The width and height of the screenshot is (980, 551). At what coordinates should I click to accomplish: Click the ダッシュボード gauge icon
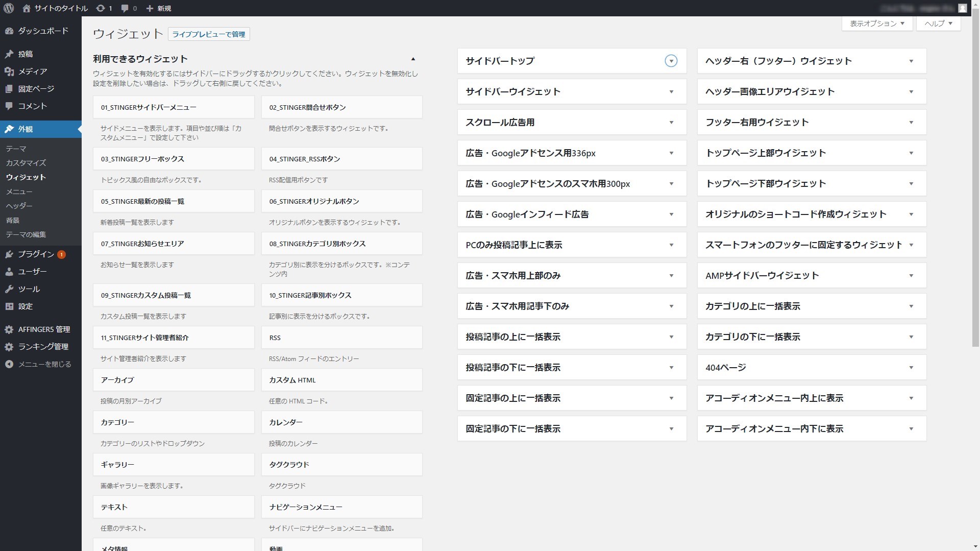coord(9,31)
